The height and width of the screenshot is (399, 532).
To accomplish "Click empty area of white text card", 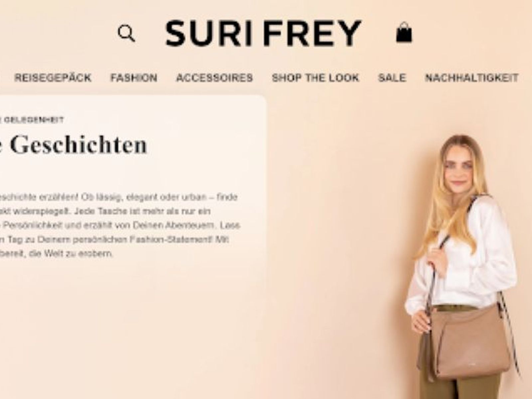I will [x=133, y=316].
